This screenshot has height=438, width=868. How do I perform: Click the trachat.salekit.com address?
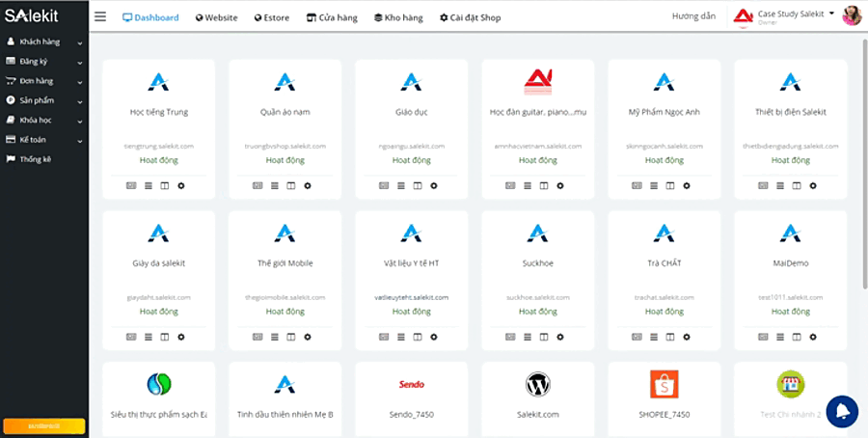click(x=665, y=297)
